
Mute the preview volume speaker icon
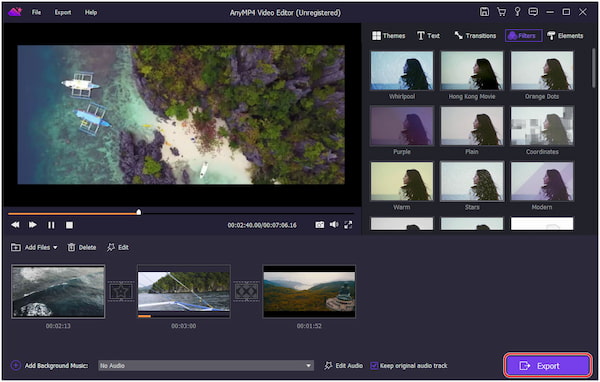[x=334, y=225]
